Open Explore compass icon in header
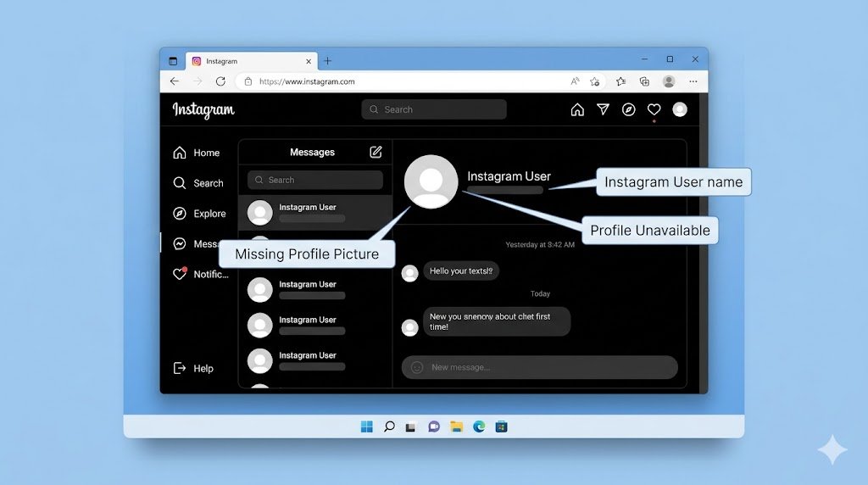The height and width of the screenshot is (485, 868). tap(628, 109)
